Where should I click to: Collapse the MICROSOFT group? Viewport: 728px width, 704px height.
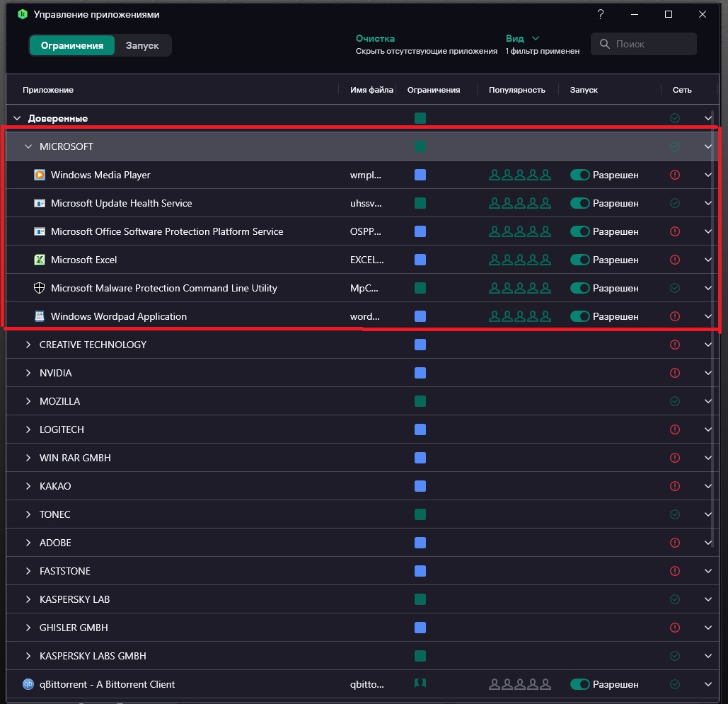coord(28,146)
